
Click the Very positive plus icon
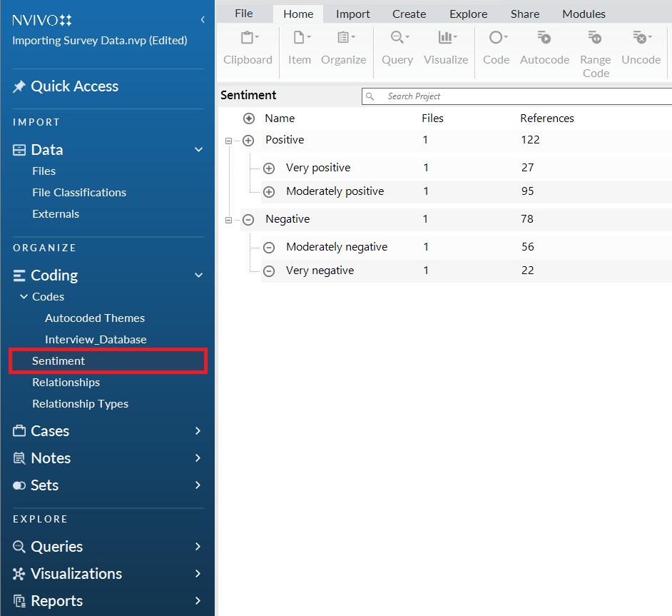coord(269,168)
